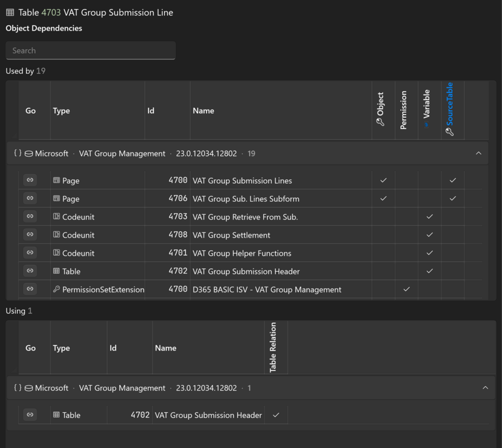Click the page icon in Page 4700 row
502x448 pixels.
point(56,180)
